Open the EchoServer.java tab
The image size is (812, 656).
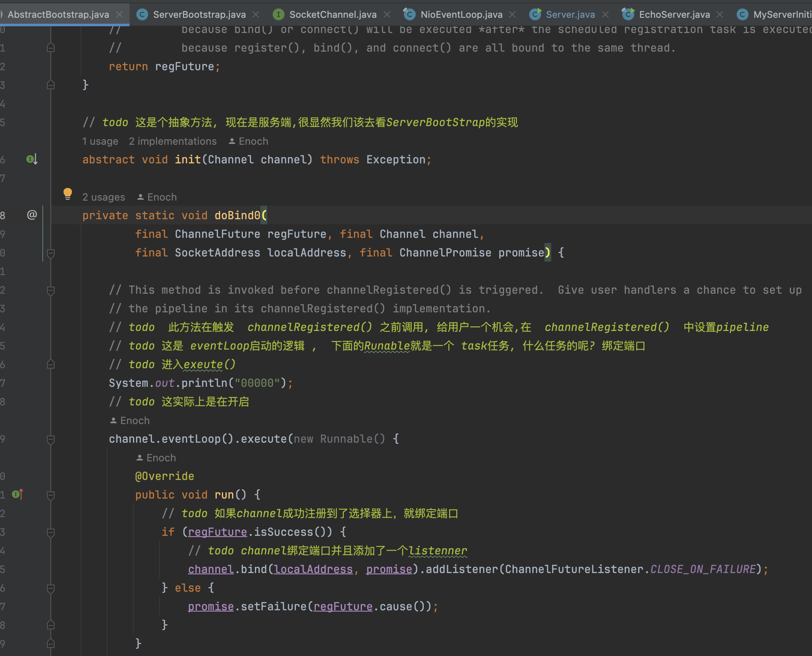(x=674, y=14)
